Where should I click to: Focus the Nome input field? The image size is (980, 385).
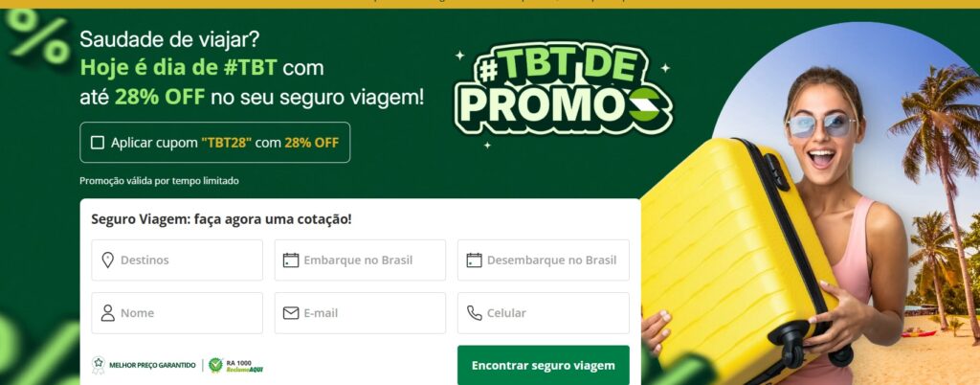click(x=177, y=313)
